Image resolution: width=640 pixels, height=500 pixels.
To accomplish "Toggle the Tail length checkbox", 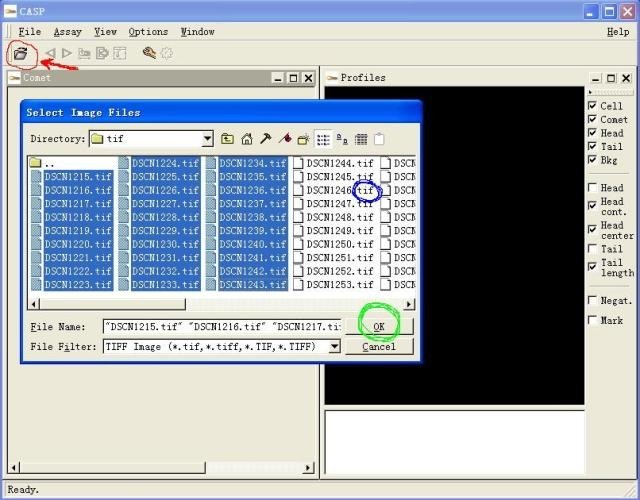I will point(593,264).
